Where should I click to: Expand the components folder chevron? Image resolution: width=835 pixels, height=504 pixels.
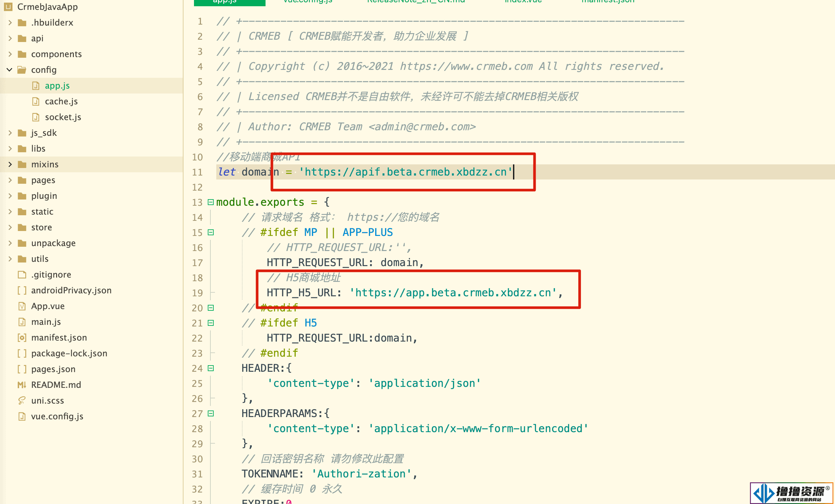(10, 54)
